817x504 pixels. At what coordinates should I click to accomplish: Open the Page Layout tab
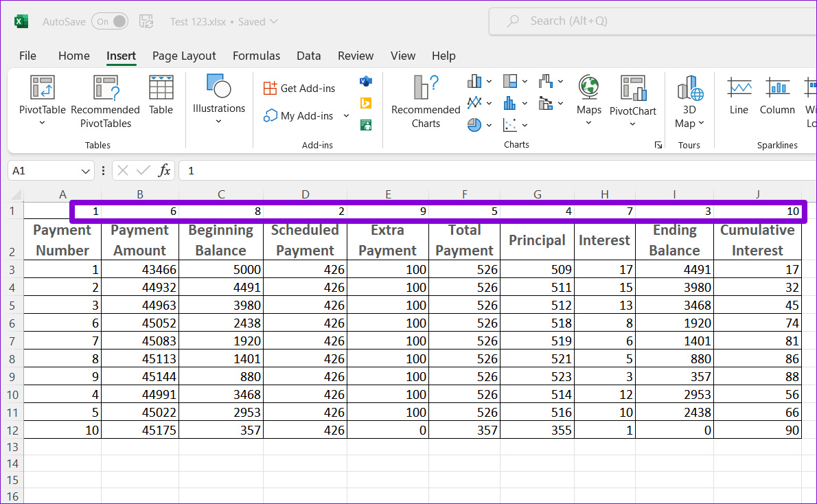click(184, 56)
